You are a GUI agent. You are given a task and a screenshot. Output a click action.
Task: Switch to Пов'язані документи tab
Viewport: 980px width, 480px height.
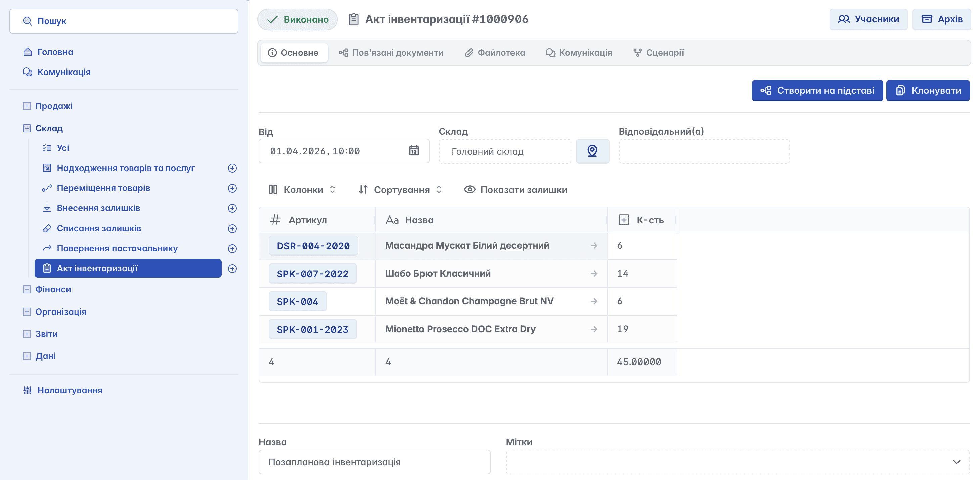[x=391, y=53]
